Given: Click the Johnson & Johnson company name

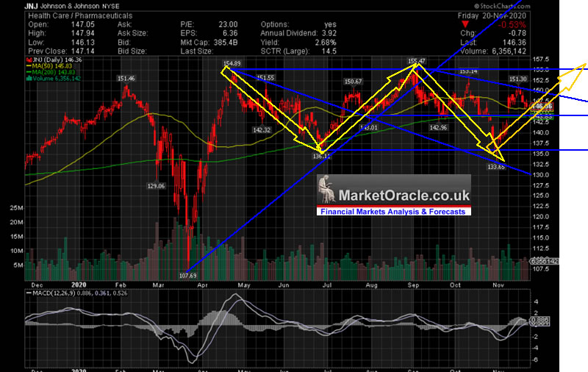Looking at the screenshot, I should click(x=70, y=6).
